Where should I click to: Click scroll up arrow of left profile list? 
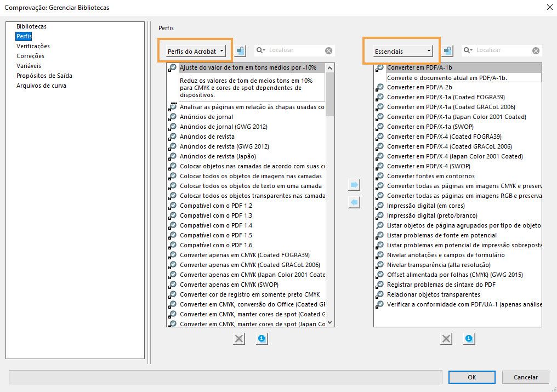[x=329, y=68]
